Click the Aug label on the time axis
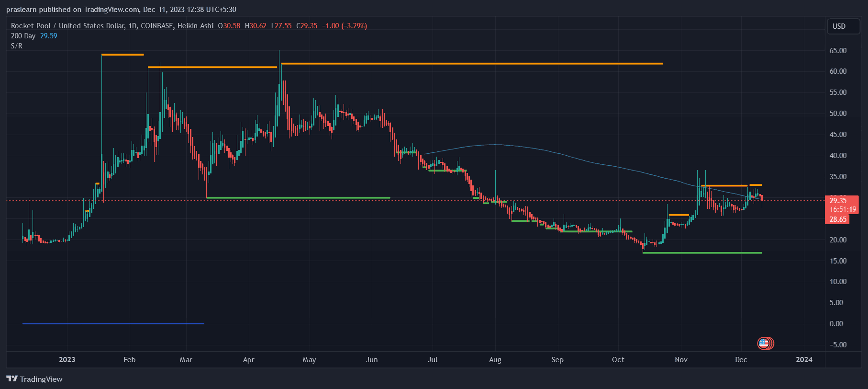 coord(495,360)
